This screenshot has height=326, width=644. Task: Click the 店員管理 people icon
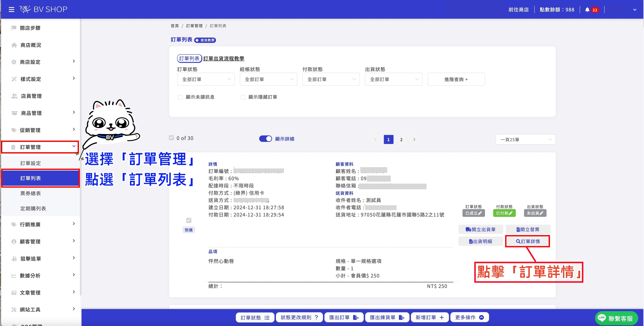[x=14, y=96]
